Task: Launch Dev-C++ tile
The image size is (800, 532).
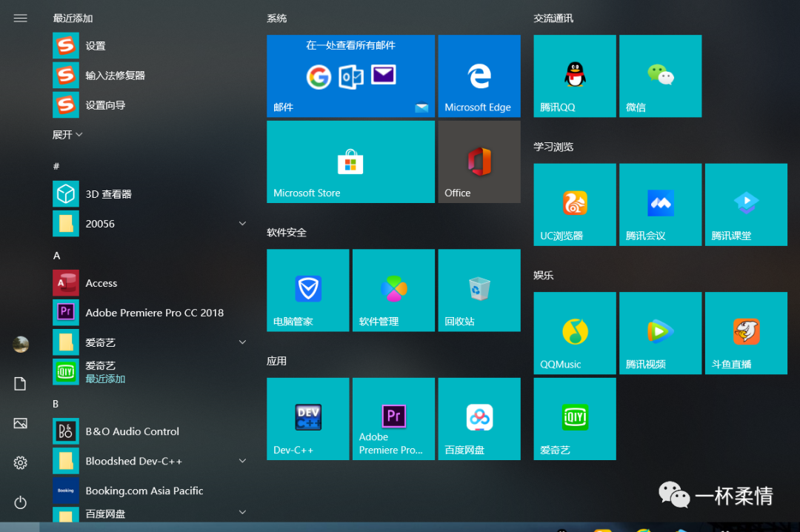Action: (307, 419)
